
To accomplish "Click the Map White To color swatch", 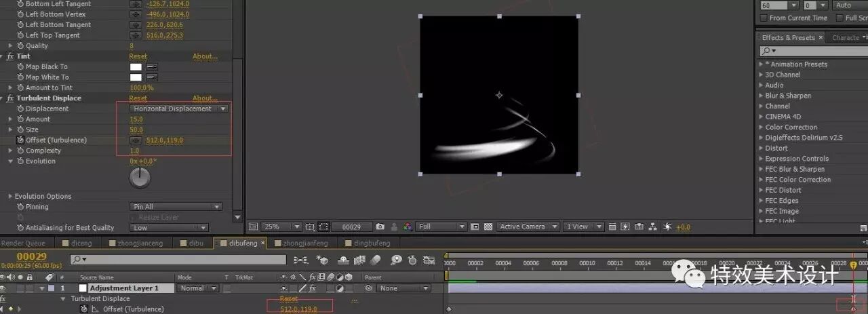I will 136,77.
